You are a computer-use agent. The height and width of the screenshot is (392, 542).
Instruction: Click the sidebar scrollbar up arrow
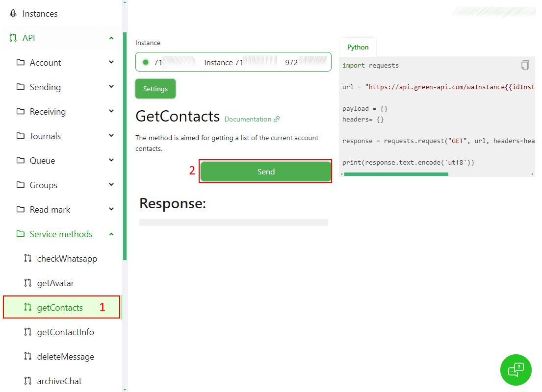click(125, 2)
